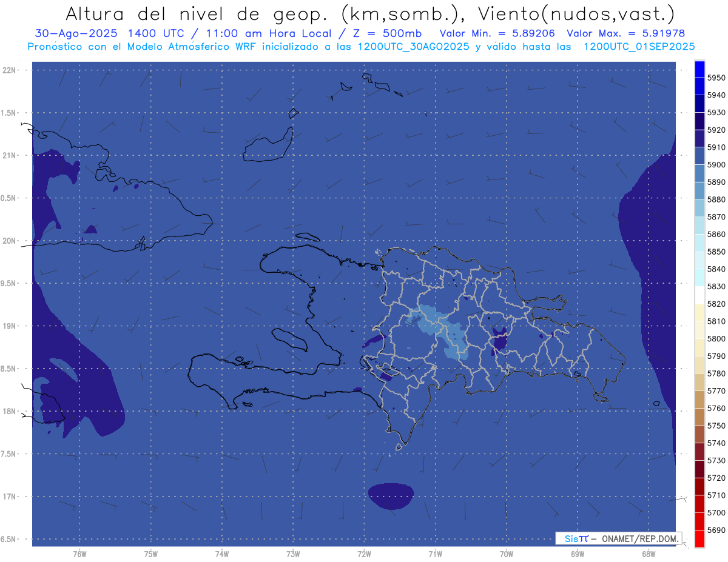Screen dimensions: 728x562
Task: Click the 20N latitude axis label
Action: click(x=10, y=241)
